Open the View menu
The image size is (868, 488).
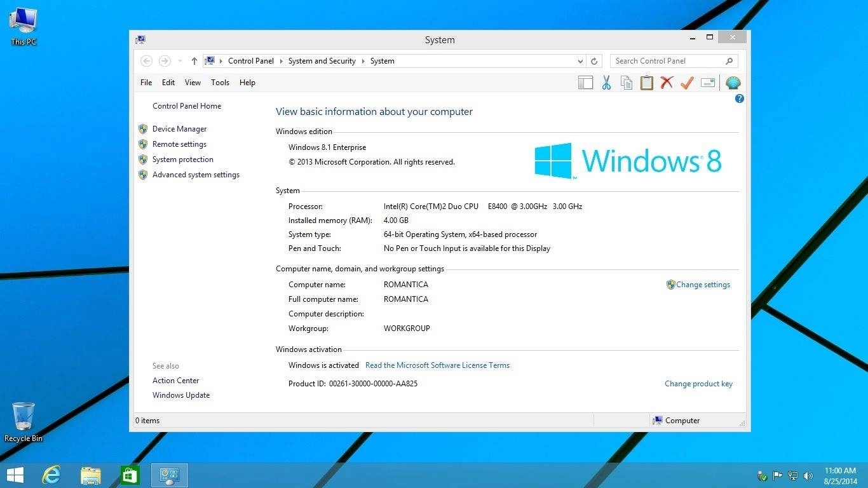193,83
